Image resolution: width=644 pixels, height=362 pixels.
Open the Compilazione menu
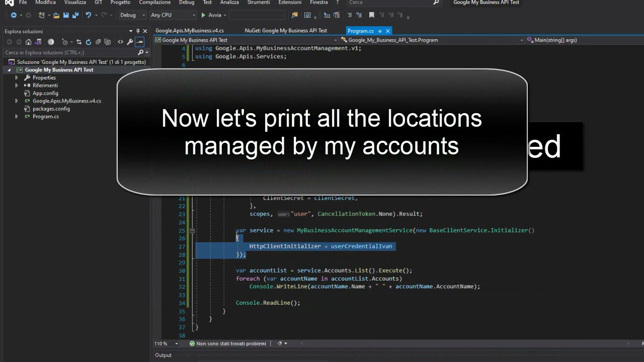tap(155, 3)
